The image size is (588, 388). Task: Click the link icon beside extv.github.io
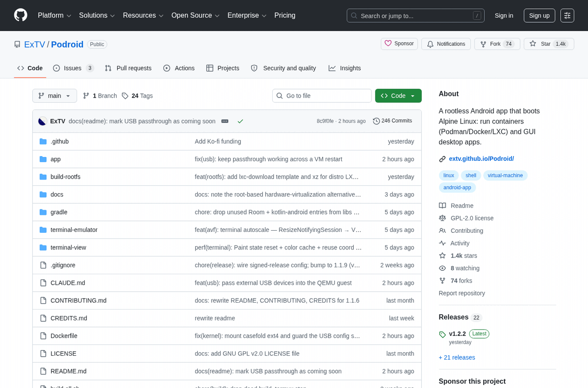443,159
